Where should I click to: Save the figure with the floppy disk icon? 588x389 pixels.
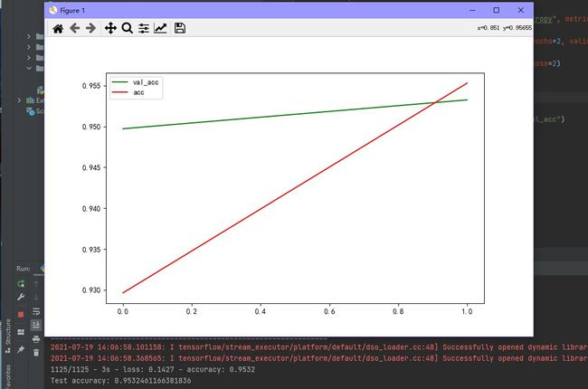(180, 28)
